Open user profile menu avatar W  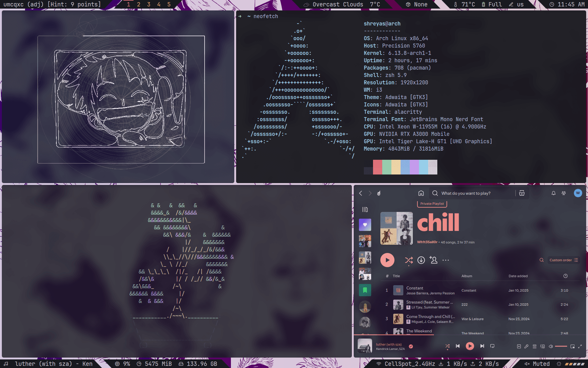pos(578,193)
